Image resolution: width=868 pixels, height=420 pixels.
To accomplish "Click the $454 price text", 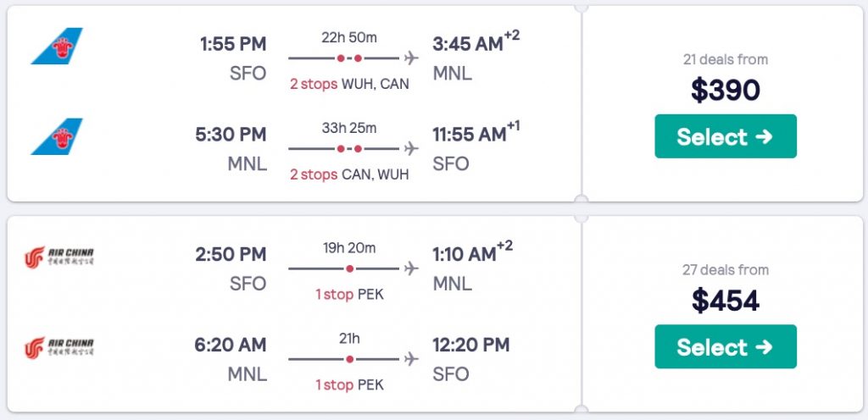I will [x=726, y=300].
